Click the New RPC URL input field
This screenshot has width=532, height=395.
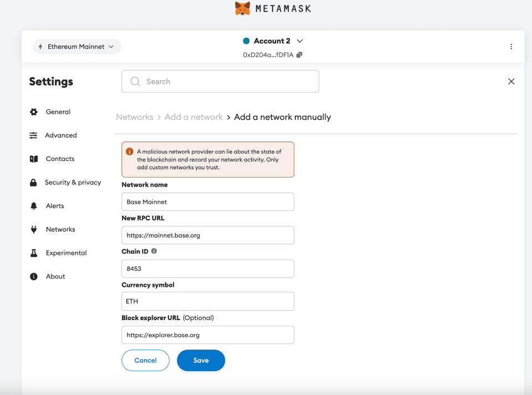coord(207,235)
